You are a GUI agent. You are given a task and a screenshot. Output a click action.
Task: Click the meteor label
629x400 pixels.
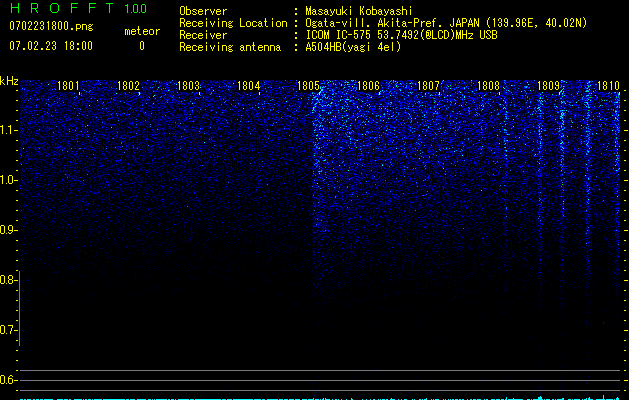click(142, 31)
